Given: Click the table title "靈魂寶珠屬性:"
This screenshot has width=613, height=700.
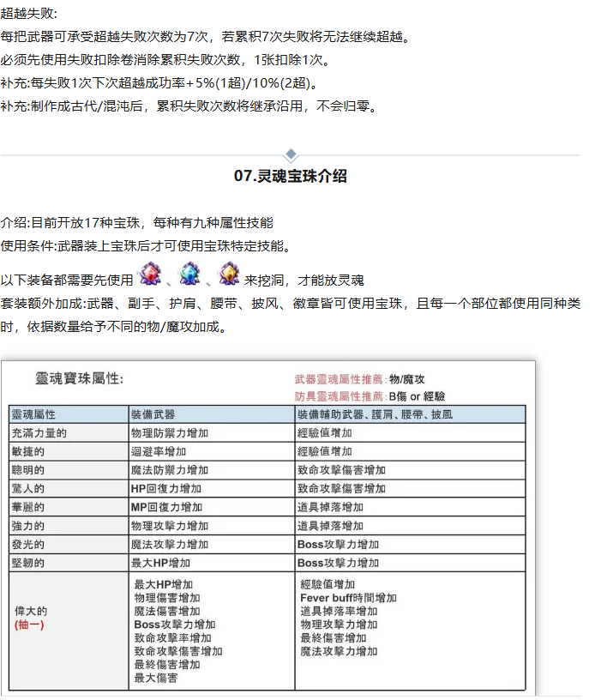Looking at the screenshot, I should coord(80,378).
